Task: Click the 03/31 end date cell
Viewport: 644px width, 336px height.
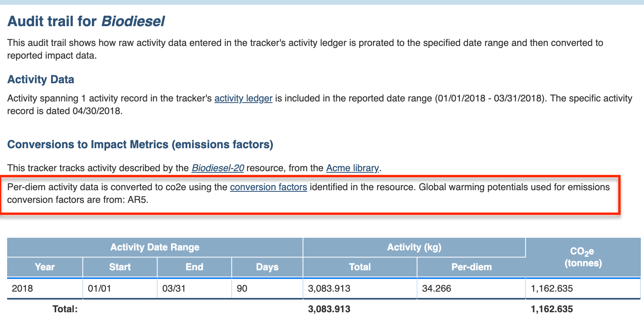Action: (x=174, y=288)
